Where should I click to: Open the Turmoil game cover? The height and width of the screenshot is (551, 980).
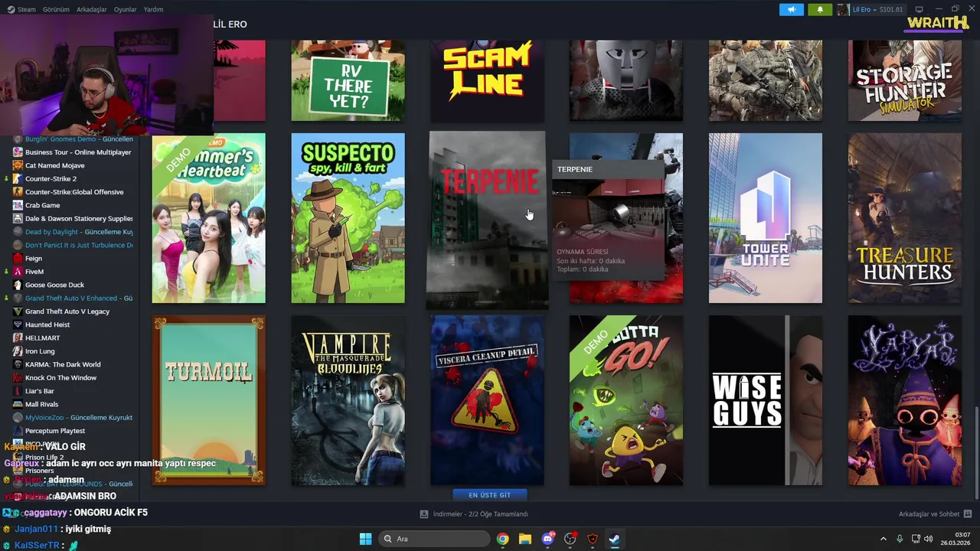click(209, 400)
